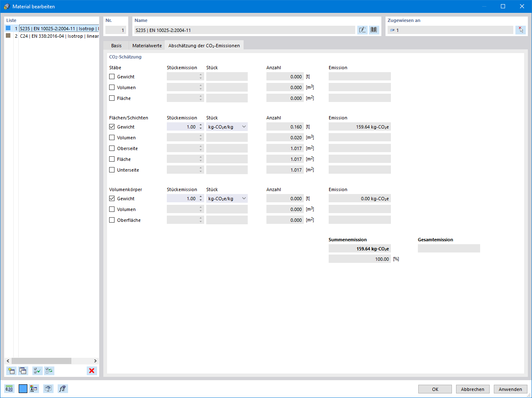Image resolution: width=532 pixels, height=398 pixels.
Task: Enable the Unterseite checkbox
Action: click(112, 170)
